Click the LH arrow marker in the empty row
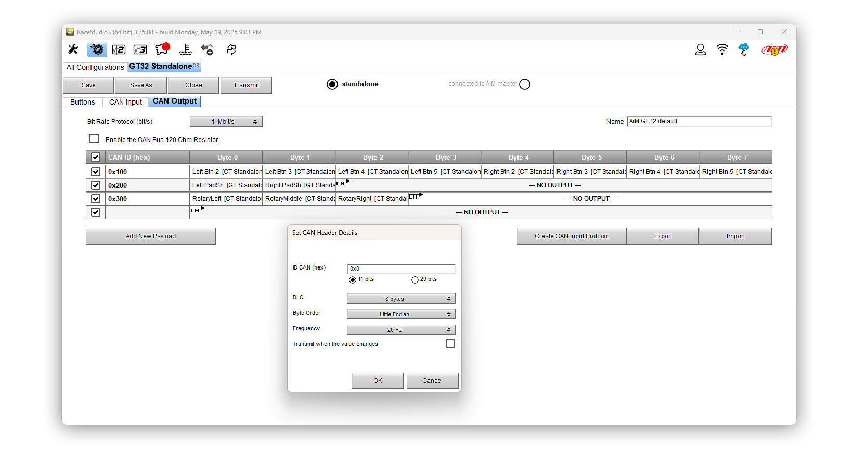The height and width of the screenshot is (461, 868). click(x=197, y=210)
